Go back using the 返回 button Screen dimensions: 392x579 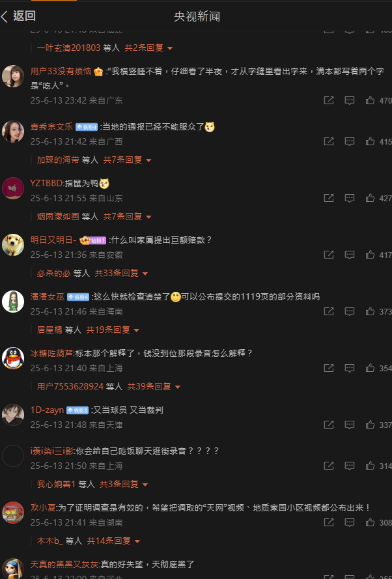(18, 16)
